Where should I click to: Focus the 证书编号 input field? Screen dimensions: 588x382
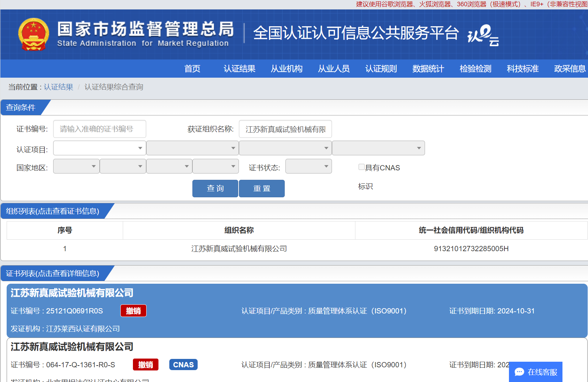[x=100, y=129]
